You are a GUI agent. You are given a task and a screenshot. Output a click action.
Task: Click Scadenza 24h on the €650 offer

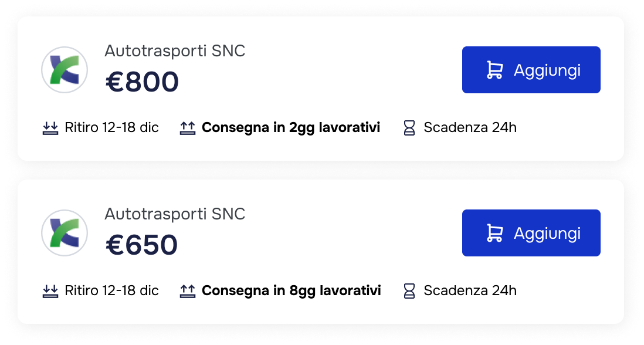pyautogui.click(x=470, y=290)
